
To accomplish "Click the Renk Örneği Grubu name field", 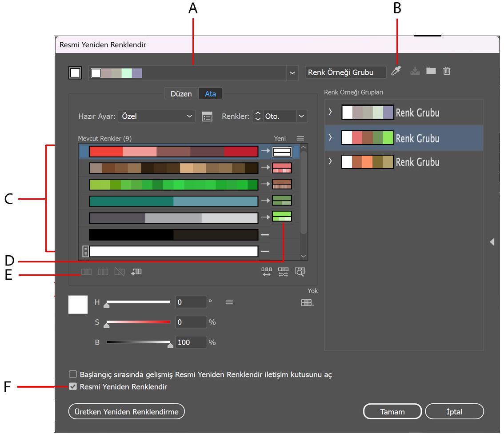I will click(345, 72).
